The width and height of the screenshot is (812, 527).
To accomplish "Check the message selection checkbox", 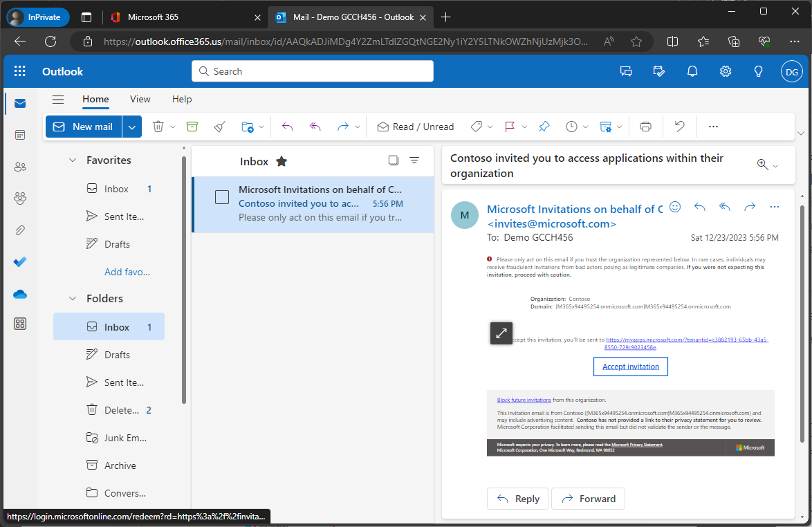I will 222,197.
